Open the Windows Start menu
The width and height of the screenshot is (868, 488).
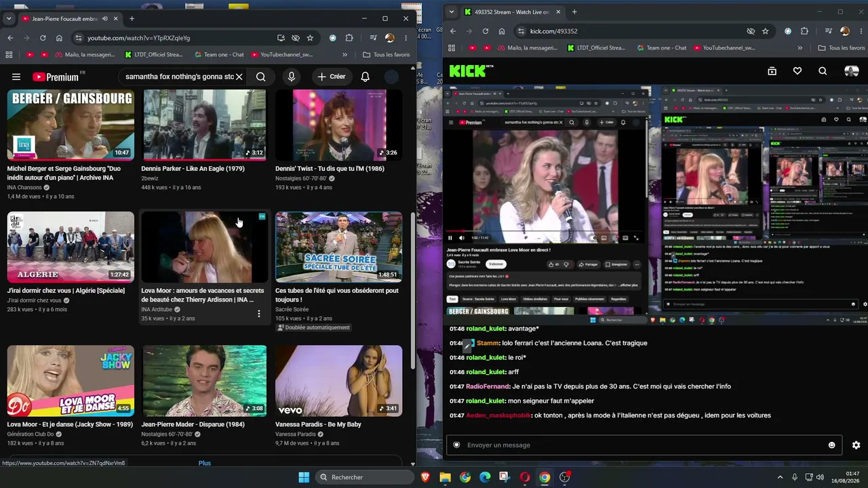[304, 477]
